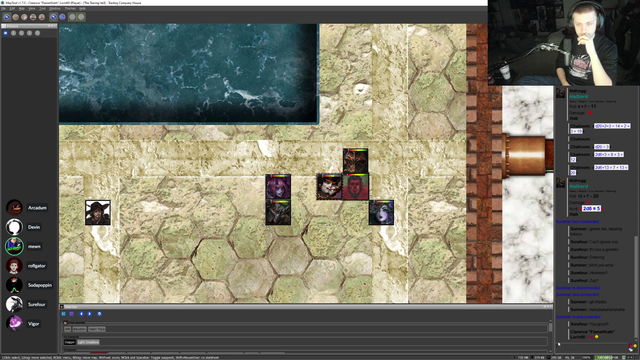Open the View menu
This screenshot has width=640, height=360.
[x=31, y=8]
